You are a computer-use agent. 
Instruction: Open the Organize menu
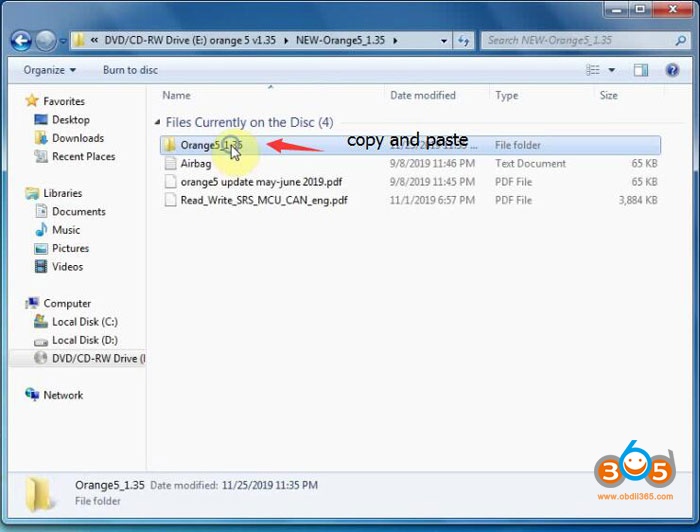coord(50,70)
